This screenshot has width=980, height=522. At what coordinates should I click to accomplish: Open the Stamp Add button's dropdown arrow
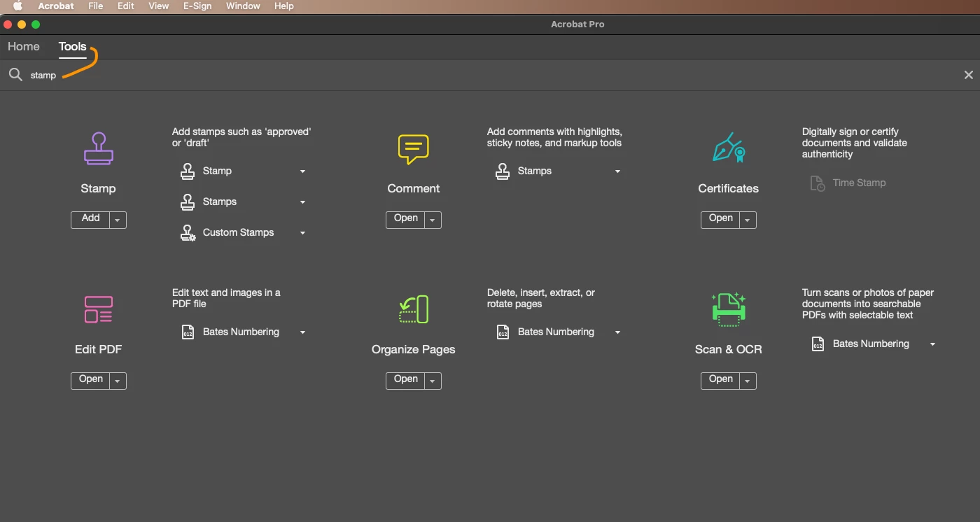(118, 220)
